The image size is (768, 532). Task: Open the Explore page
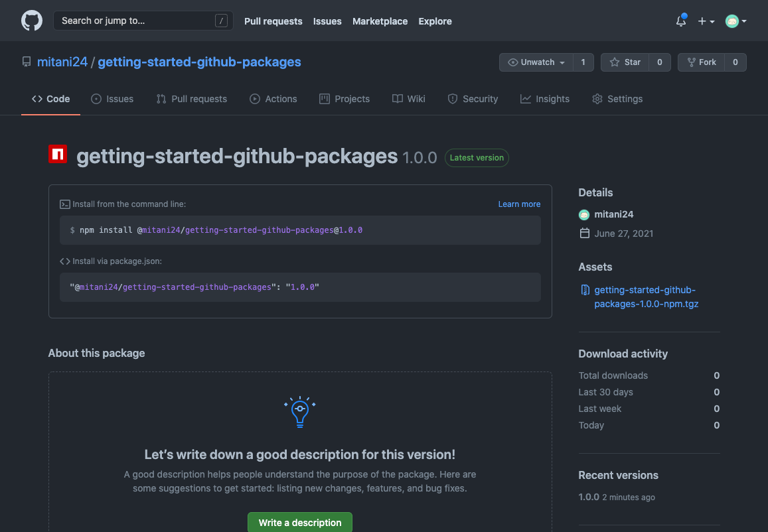click(x=435, y=21)
